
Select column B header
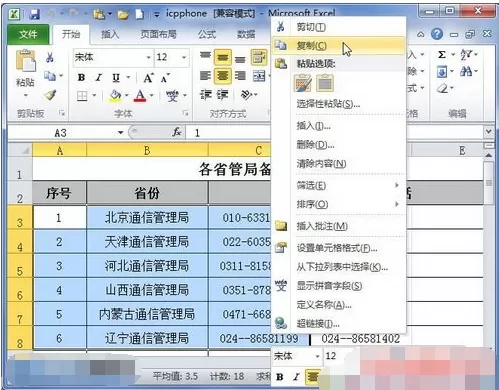[147, 150]
